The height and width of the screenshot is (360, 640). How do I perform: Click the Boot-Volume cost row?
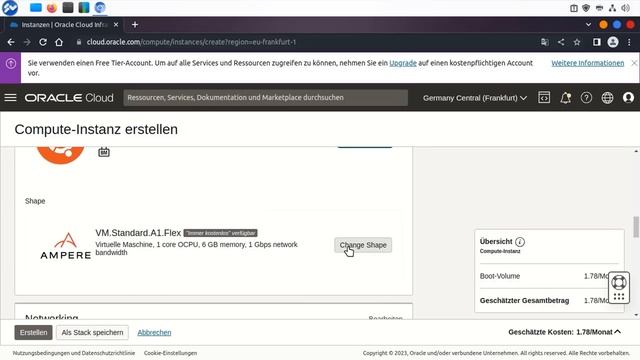coord(549,276)
